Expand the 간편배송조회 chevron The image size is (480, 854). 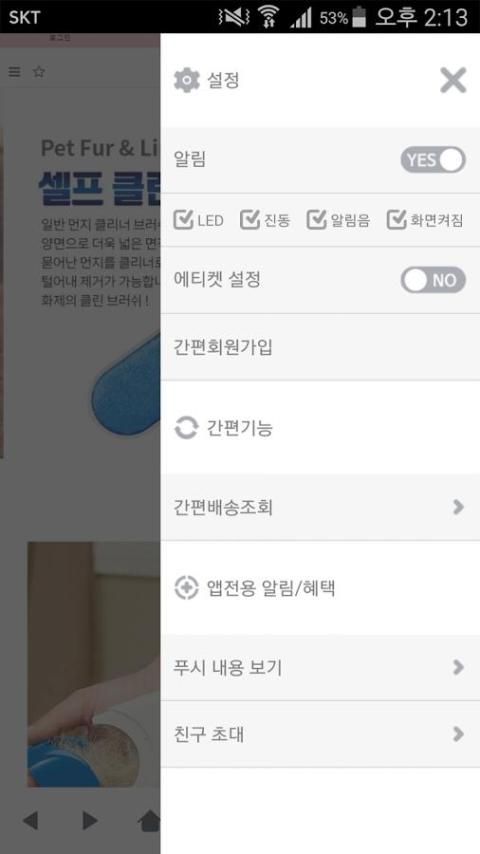point(458,507)
